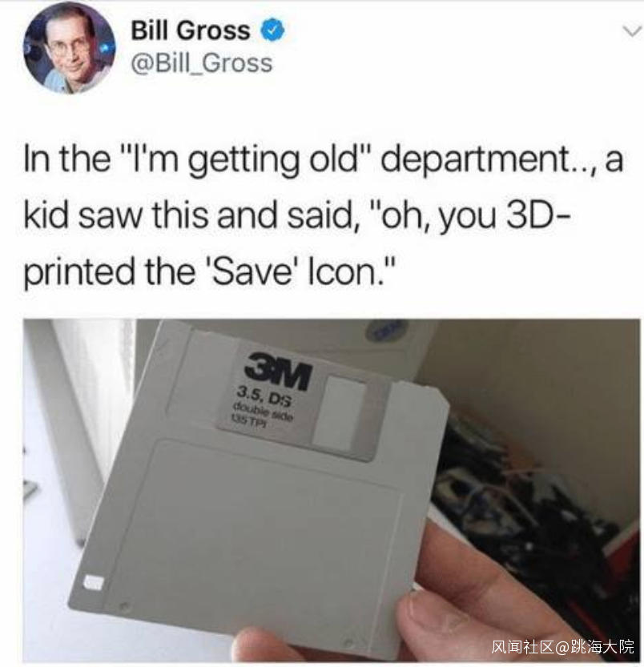Click the 3M logo on the floppy disk
The image size is (644, 667).
coord(279,370)
